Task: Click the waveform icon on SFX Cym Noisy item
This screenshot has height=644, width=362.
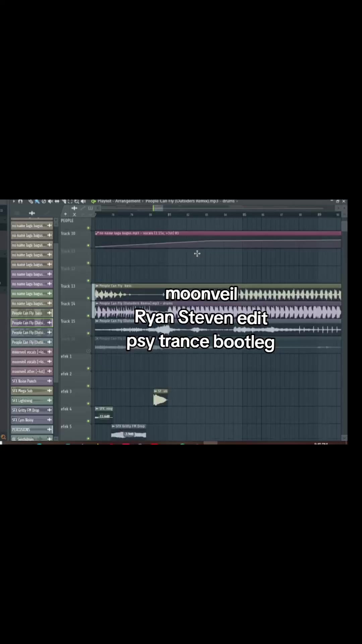Action: tap(50, 420)
